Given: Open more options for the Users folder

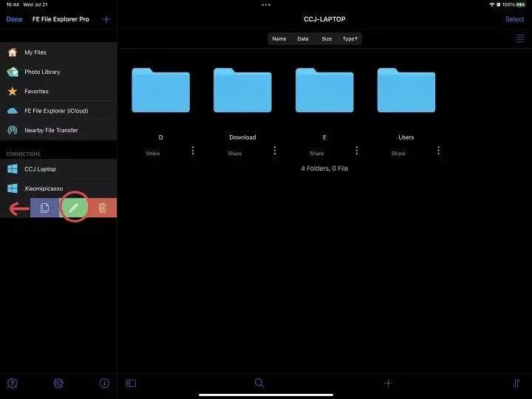Looking at the screenshot, I should click(x=439, y=151).
